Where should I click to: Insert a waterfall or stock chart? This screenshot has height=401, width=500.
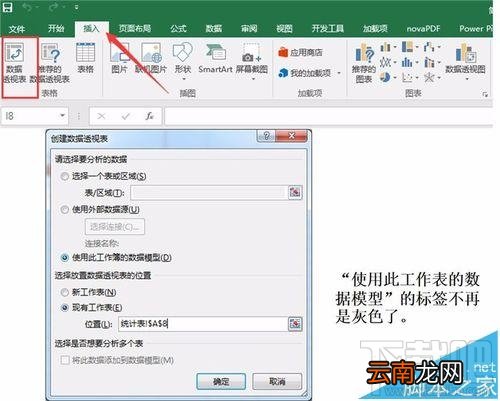(x=429, y=46)
